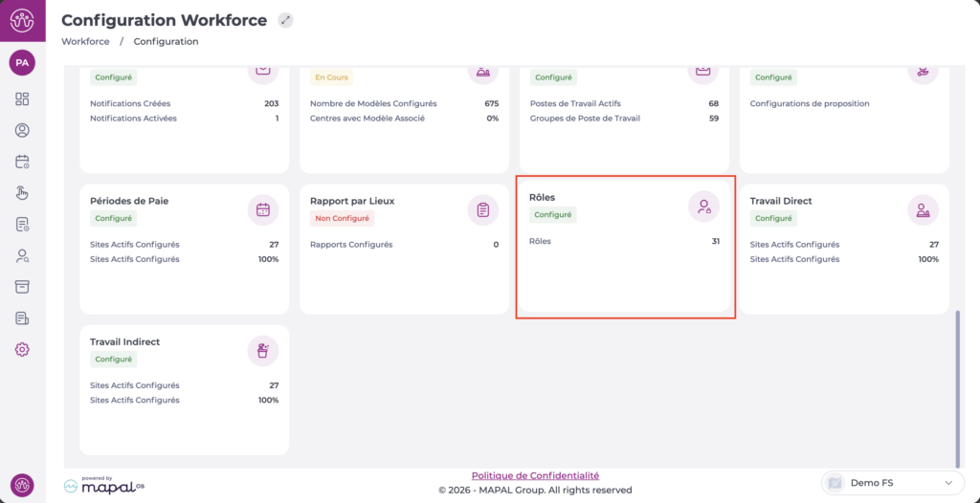Click the MAPAL logo at sidebar top
Viewport: 980px width, 503px height.
(x=22, y=20)
